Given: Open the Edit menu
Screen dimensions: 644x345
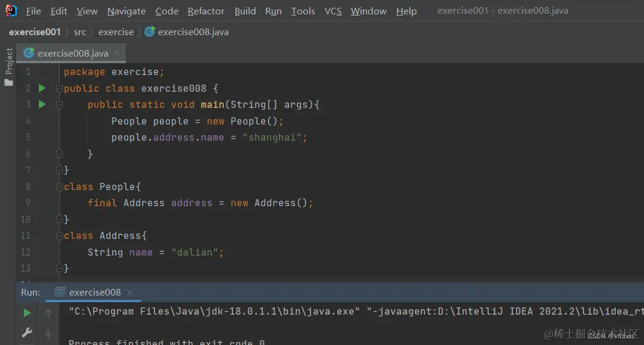Looking at the screenshot, I should pyautogui.click(x=59, y=11).
